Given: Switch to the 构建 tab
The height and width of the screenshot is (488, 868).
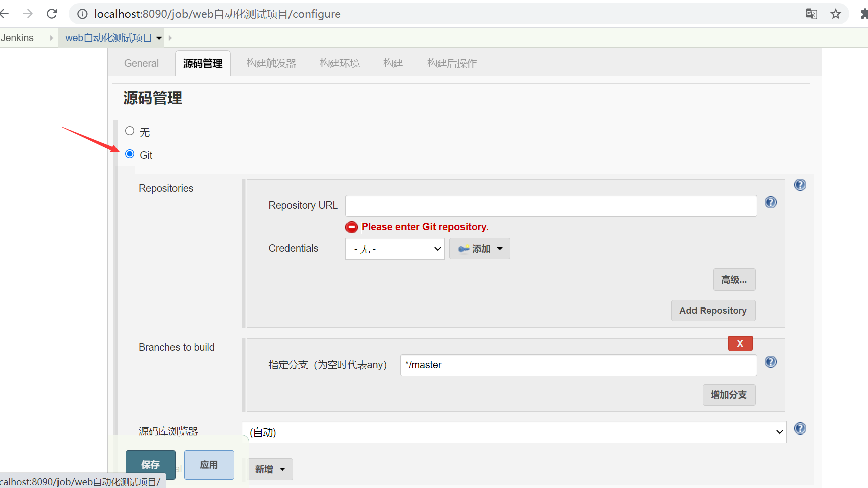Looking at the screenshot, I should (393, 63).
